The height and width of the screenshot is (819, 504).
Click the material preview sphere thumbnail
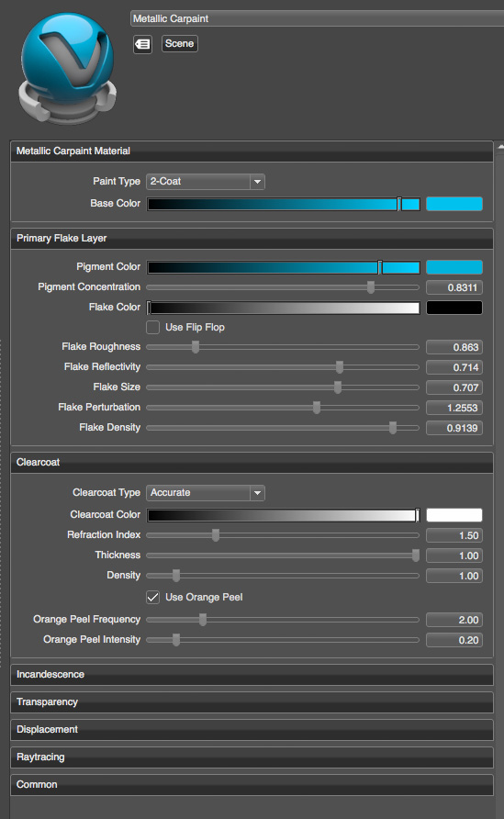[x=67, y=68]
